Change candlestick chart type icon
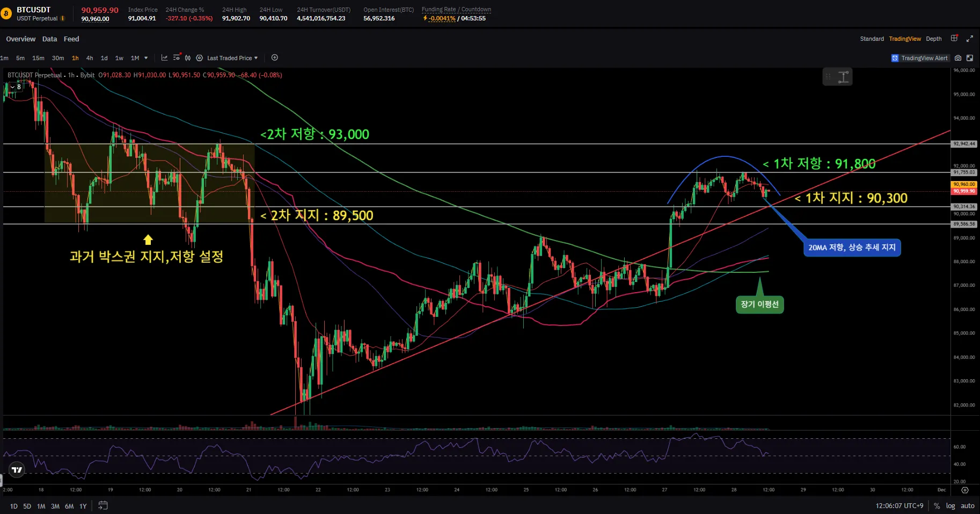 click(188, 58)
